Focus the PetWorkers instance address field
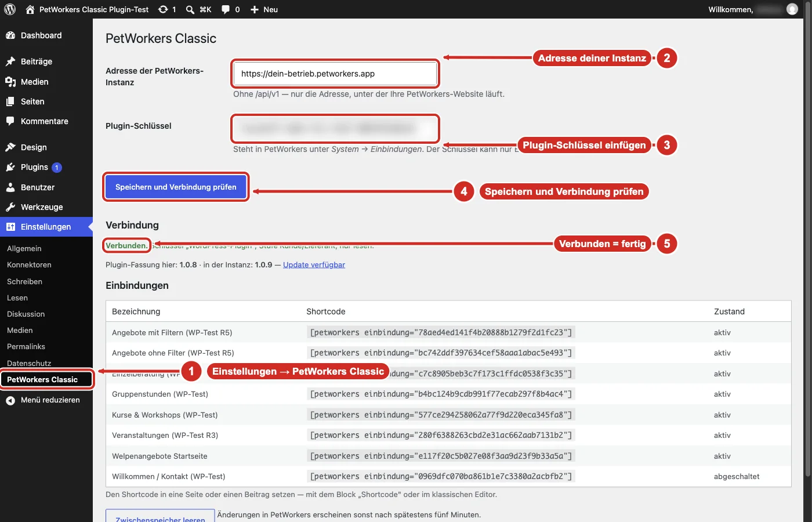 point(335,74)
